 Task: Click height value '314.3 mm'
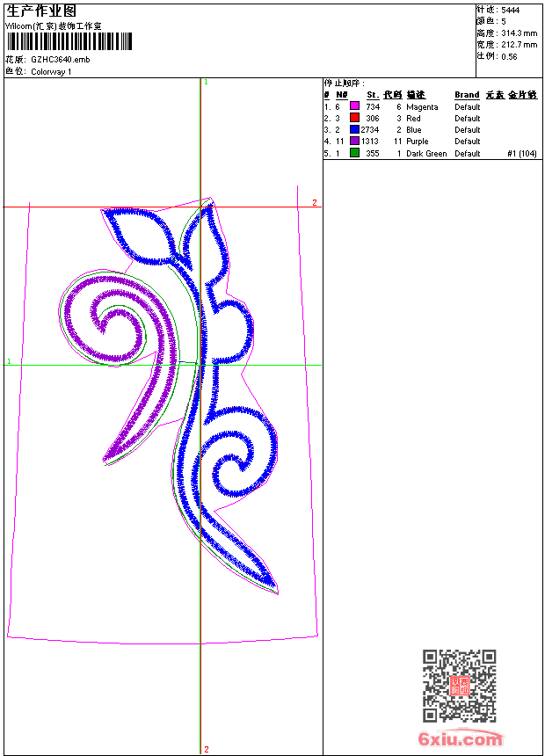coord(519,33)
